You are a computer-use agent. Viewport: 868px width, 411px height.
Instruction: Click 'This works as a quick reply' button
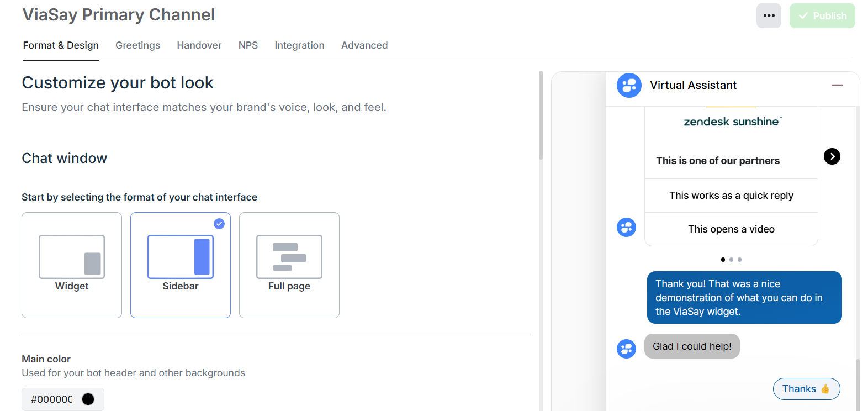[731, 196]
